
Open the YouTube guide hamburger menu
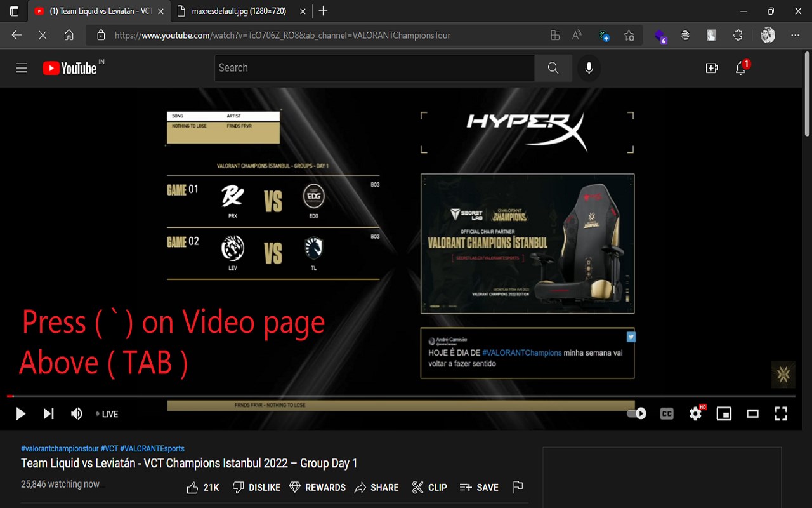(x=22, y=68)
